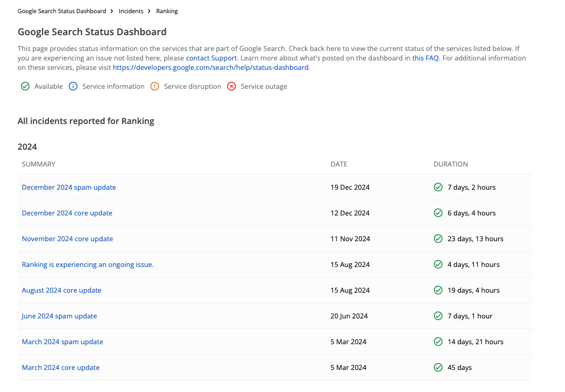Open Google Search Status Dashboard breadcrumb

pyautogui.click(x=62, y=11)
